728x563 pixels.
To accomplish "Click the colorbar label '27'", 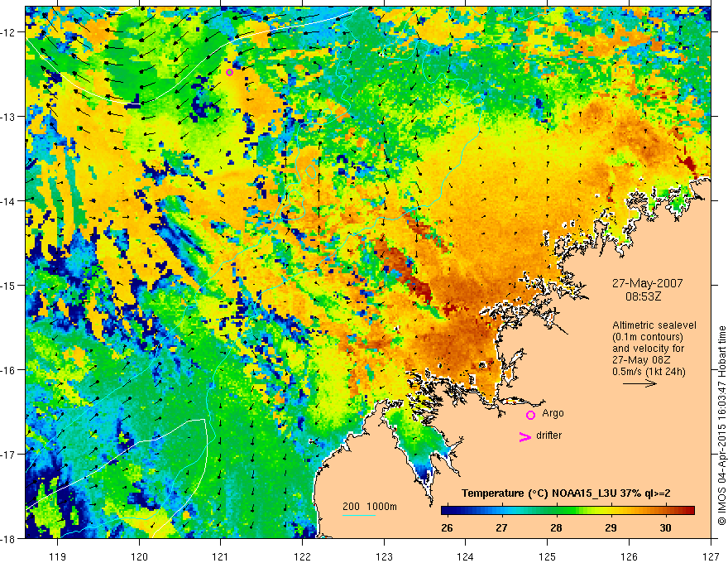I will [x=501, y=527].
